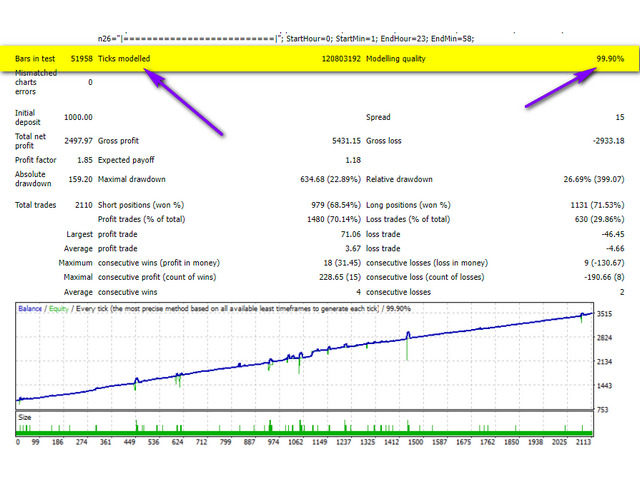Viewport: 640px width, 480px height.
Task: Click the Spread value 15
Action: tap(619, 117)
